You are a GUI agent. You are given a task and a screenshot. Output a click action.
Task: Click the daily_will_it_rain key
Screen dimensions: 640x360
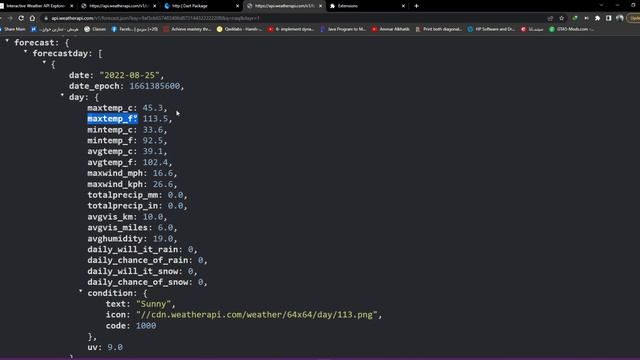pos(133,249)
